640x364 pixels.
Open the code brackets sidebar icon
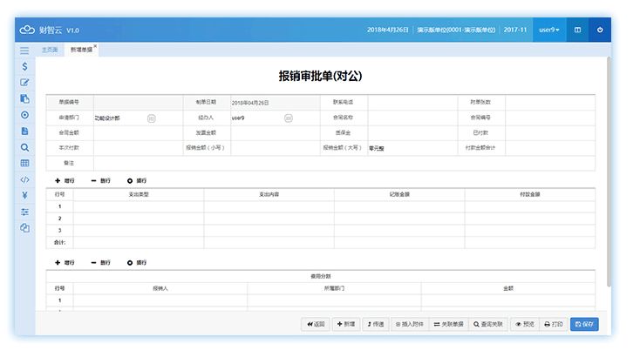[24, 179]
